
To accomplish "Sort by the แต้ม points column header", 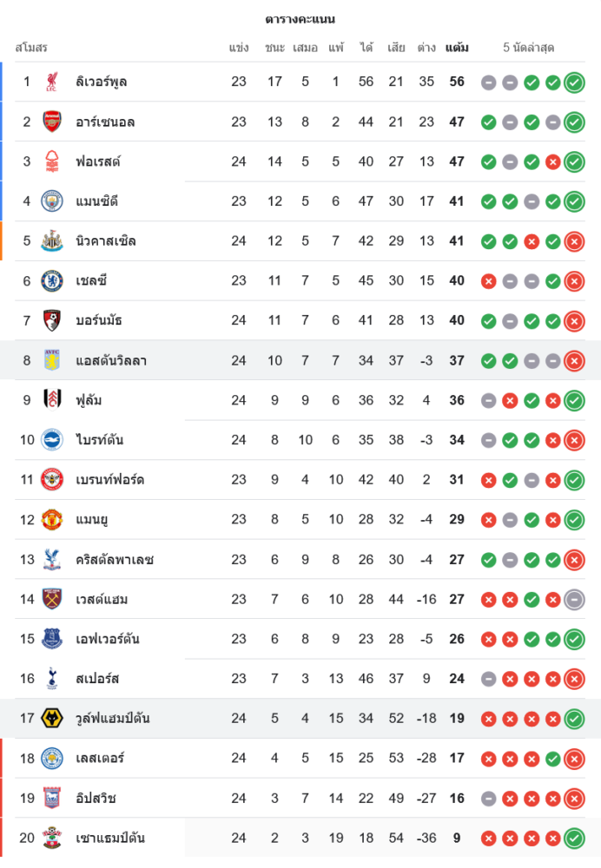I will tap(457, 48).
